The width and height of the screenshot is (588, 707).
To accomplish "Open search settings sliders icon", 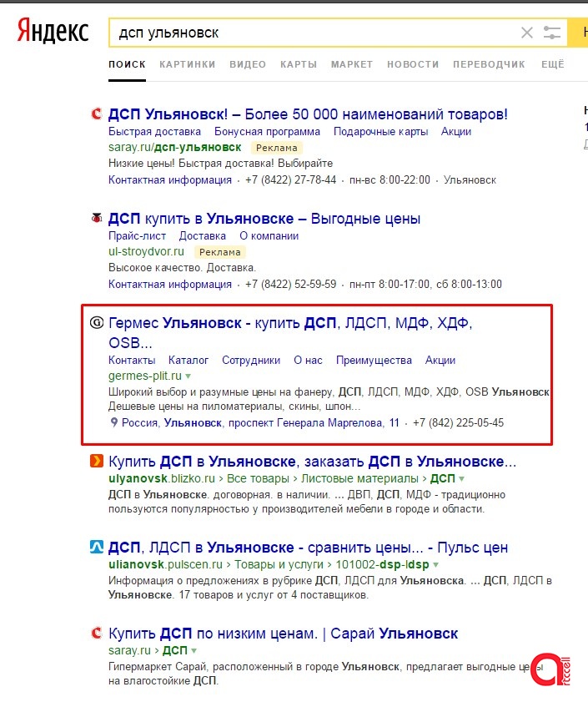I will pos(552,33).
